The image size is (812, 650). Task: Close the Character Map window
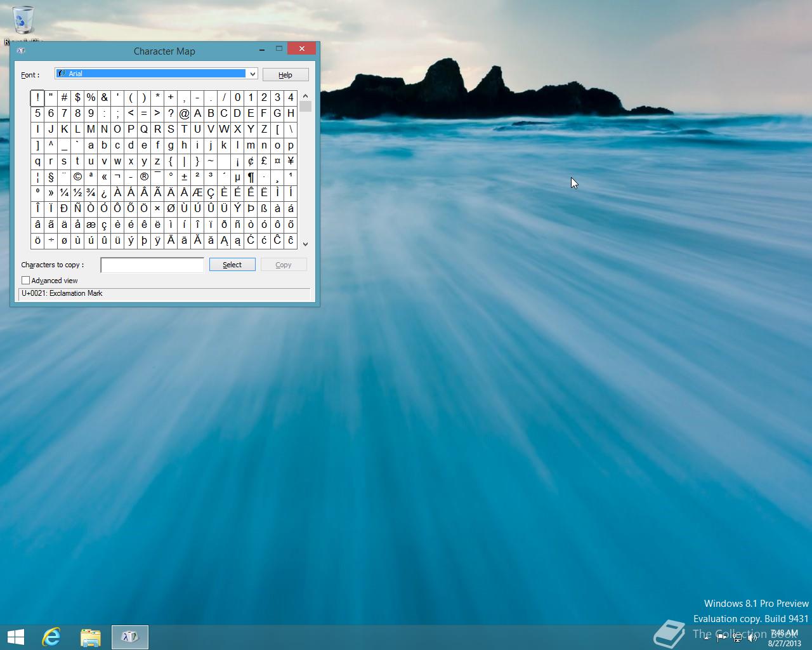pos(302,49)
